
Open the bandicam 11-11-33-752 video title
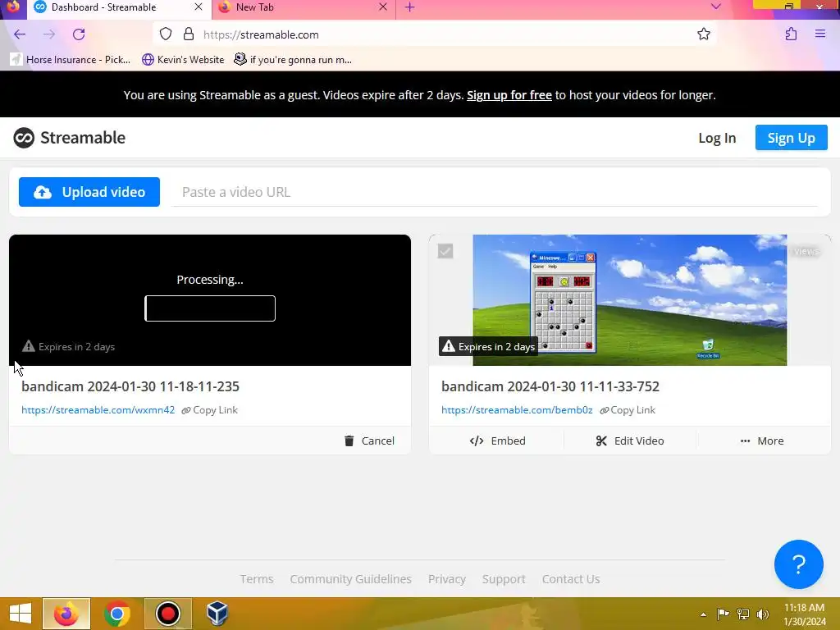pos(550,386)
